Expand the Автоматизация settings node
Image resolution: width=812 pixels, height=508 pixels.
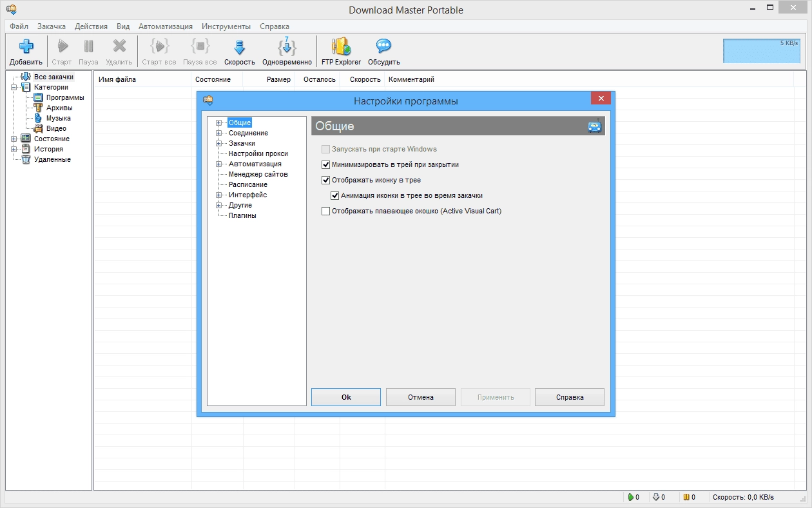[x=219, y=164]
